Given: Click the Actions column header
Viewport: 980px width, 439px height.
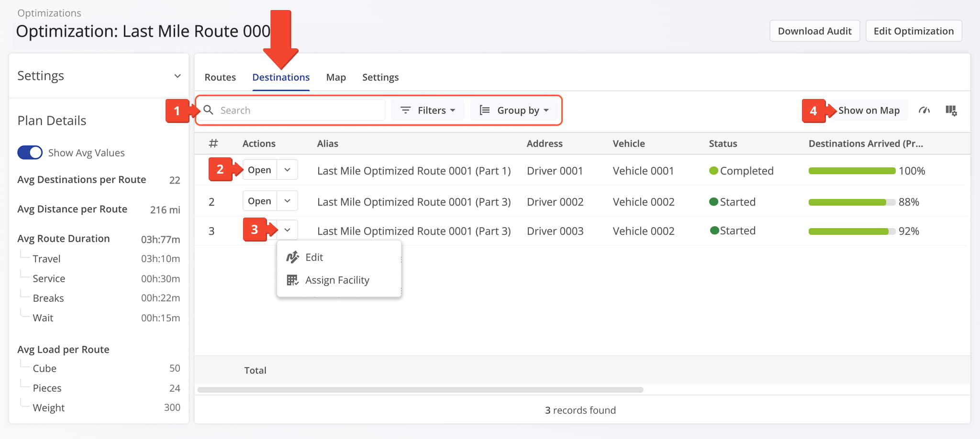Looking at the screenshot, I should click(259, 143).
